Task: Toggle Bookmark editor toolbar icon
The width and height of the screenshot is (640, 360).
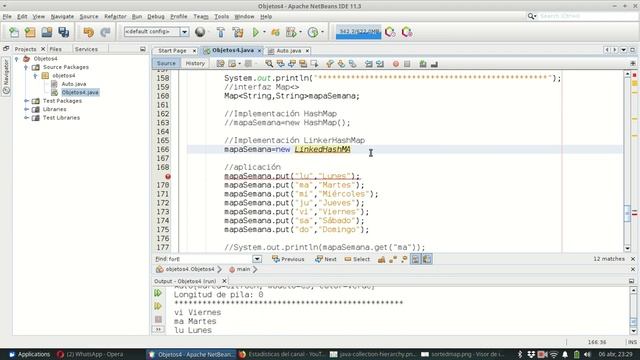Action: (x=352, y=64)
